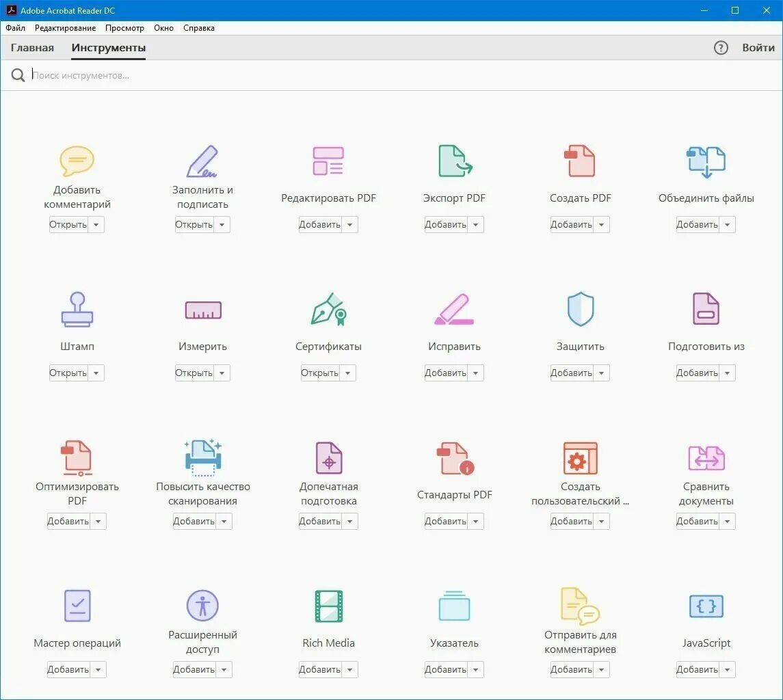Switch to the Главная tab

pos(32,48)
